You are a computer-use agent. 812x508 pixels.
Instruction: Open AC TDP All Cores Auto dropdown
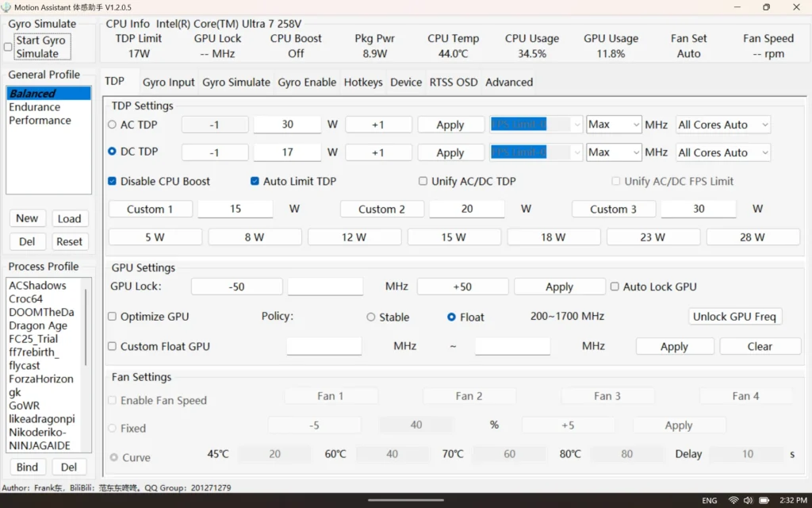pos(722,125)
